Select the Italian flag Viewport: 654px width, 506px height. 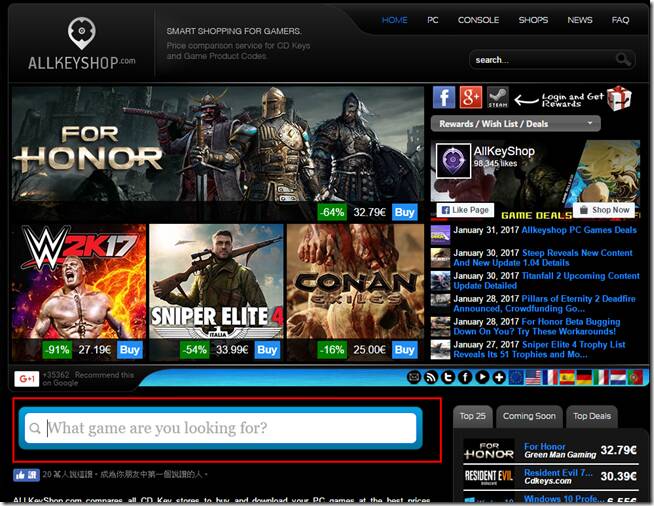coord(601,378)
